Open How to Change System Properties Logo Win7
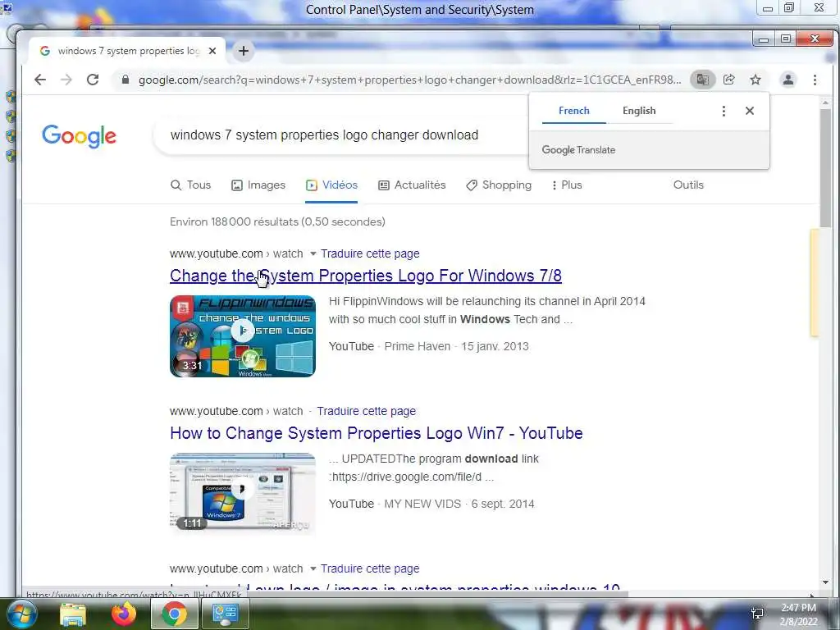Viewport: 840px width, 630px height. pos(376,433)
